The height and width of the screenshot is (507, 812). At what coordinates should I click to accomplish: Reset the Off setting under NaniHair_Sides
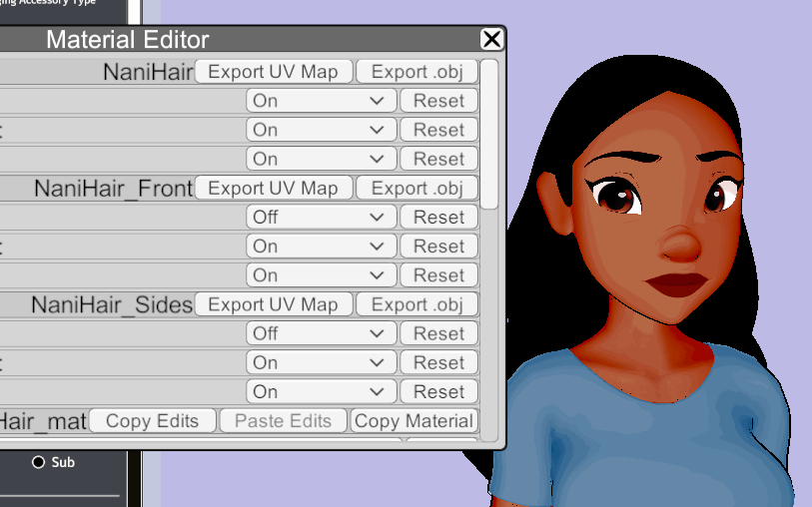438,333
